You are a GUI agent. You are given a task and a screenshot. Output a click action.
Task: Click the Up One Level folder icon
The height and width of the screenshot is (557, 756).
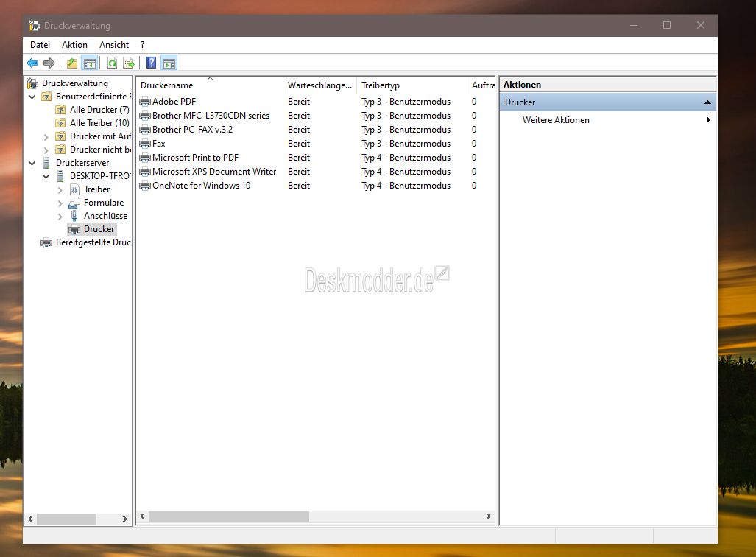tap(72, 63)
